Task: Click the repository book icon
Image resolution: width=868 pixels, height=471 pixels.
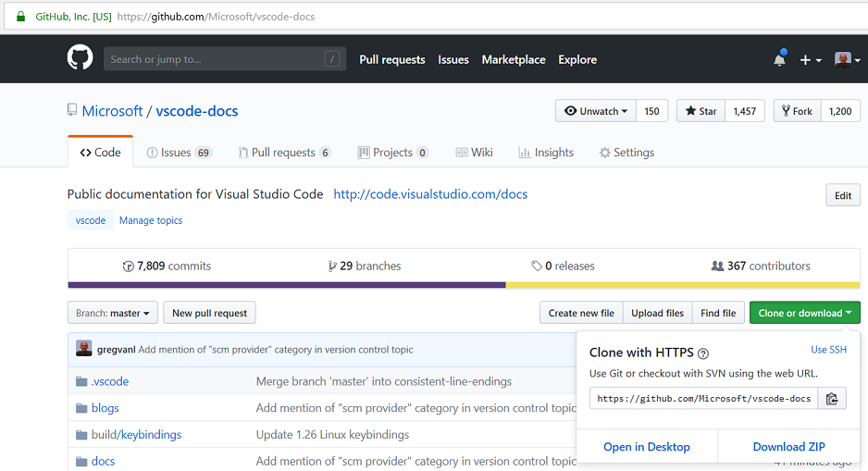Action: (72, 110)
